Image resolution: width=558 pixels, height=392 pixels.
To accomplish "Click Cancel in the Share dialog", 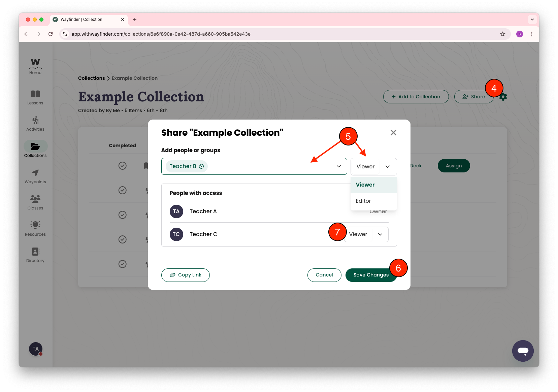I will (x=324, y=275).
